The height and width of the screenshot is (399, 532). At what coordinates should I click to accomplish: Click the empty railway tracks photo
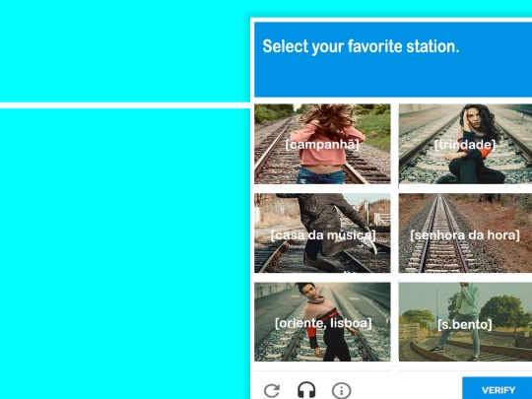pos(465,233)
